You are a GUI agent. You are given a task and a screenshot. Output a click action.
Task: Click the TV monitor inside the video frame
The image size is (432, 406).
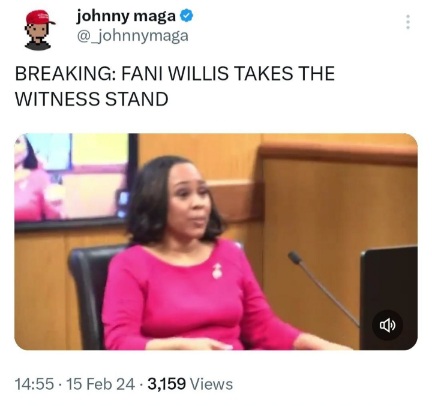[x=76, y=182]
